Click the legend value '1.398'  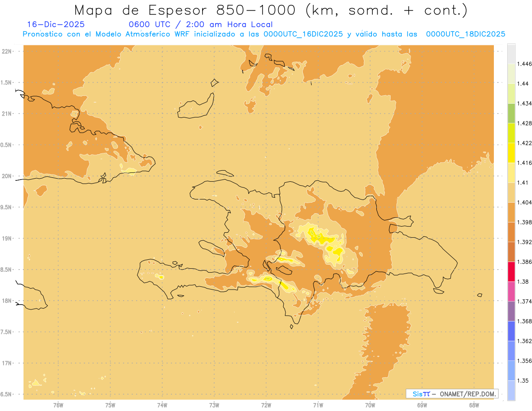(x=525, y=222)
